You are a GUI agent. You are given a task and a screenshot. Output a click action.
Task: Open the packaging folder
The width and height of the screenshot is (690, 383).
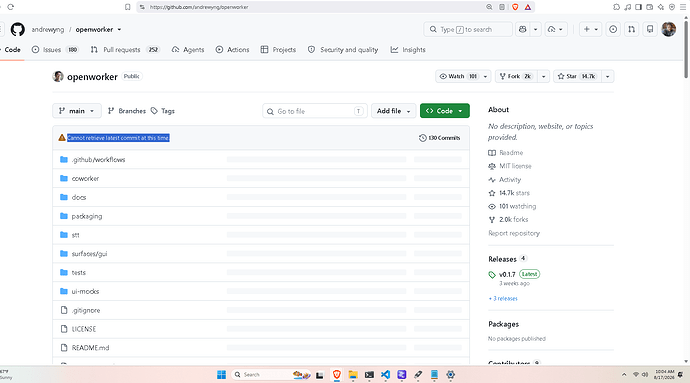[87, 216]
